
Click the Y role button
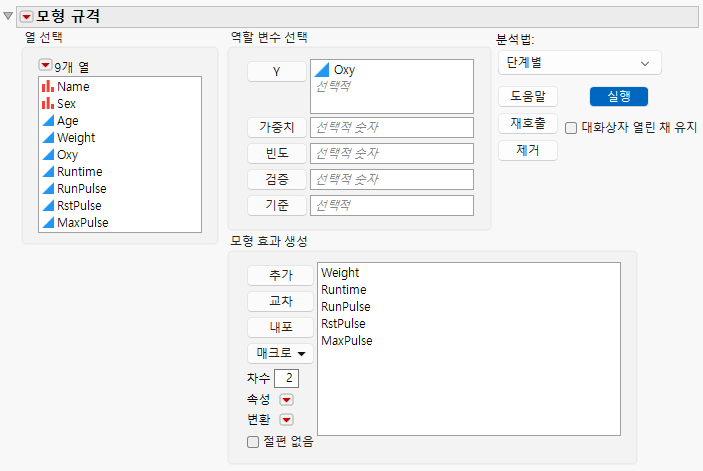(x=277, y=72)
